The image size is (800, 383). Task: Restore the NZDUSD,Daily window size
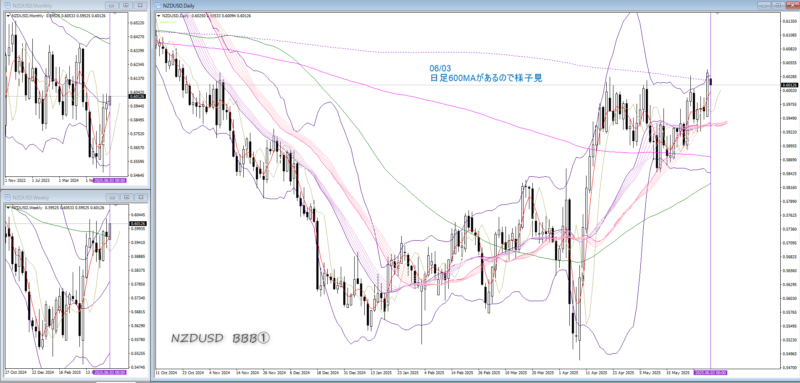click(778, 5)
